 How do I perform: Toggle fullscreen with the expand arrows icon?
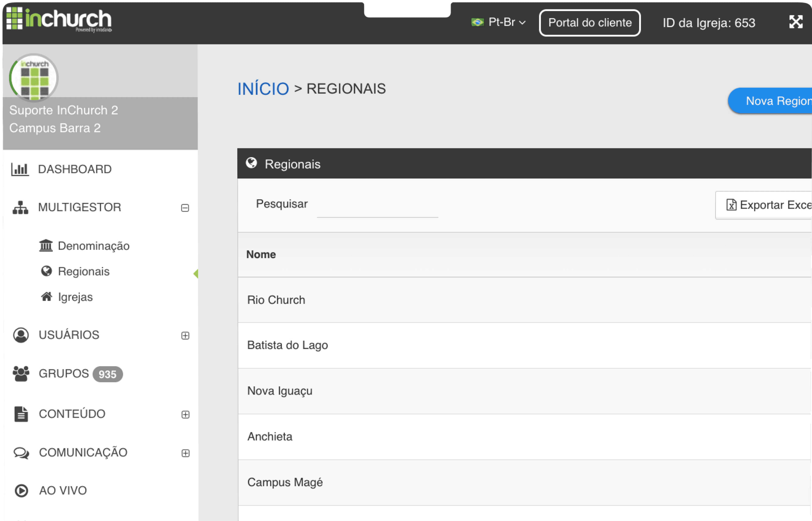click(796, 22)
